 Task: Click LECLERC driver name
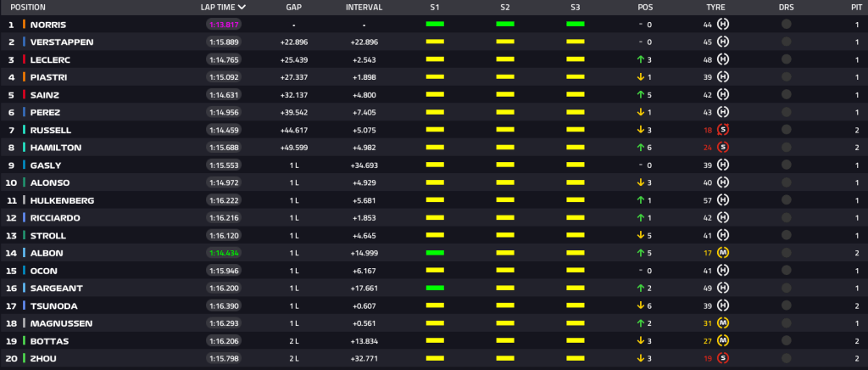tap(50, 59)
